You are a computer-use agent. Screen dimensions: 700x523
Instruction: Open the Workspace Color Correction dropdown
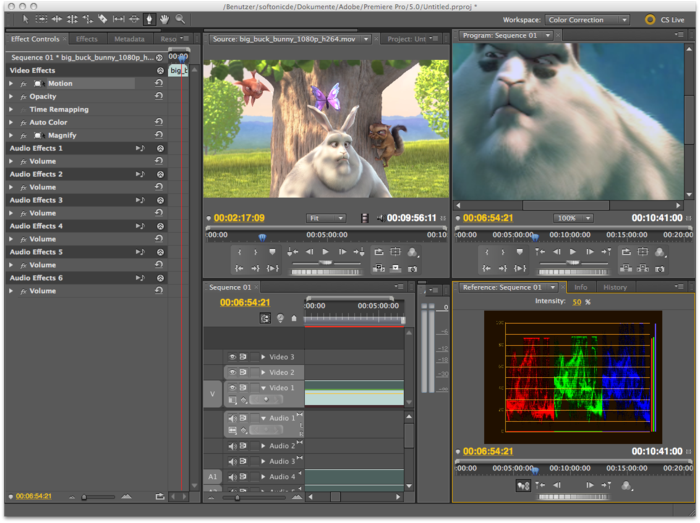pyautogui.click(x=588, y=19)
